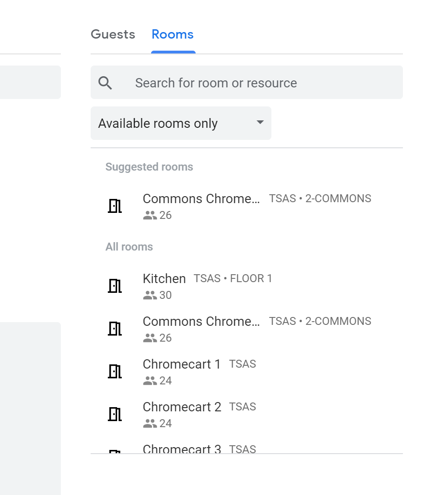
Task: Select the Rooms tab
Action: click(172, 34)
